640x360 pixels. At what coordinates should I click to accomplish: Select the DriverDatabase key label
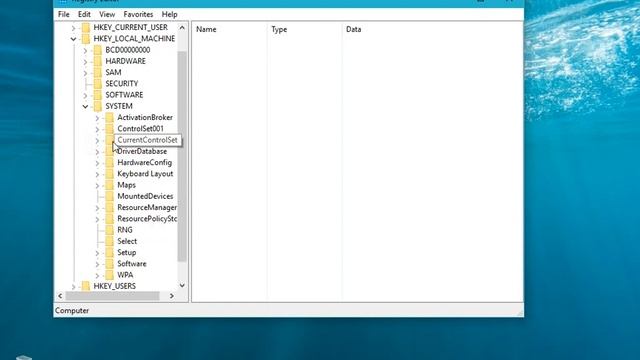coord(142,151)
